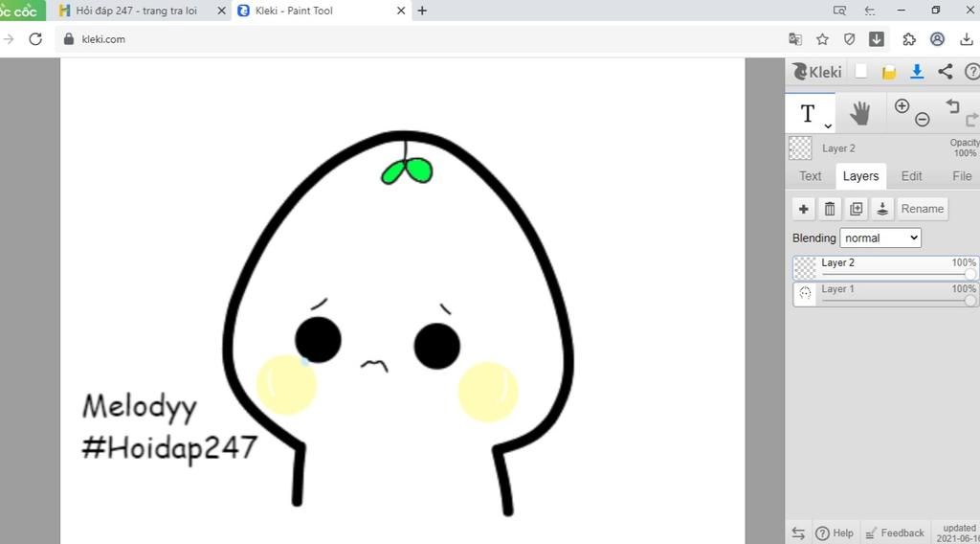Rename the selected layer

922,209
